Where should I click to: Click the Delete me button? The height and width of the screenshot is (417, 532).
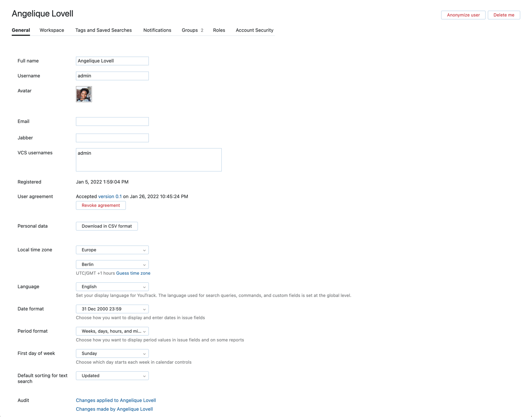click(504, 15)
